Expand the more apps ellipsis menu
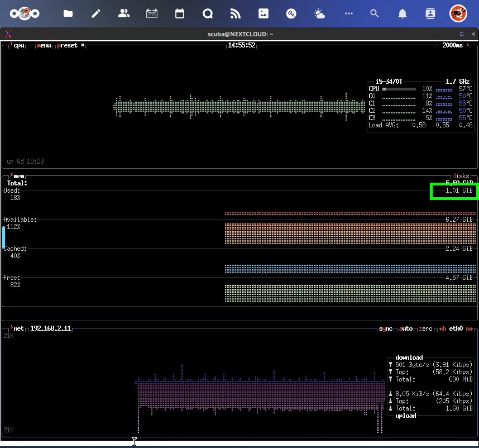479x448 pixels. (349, 14)
